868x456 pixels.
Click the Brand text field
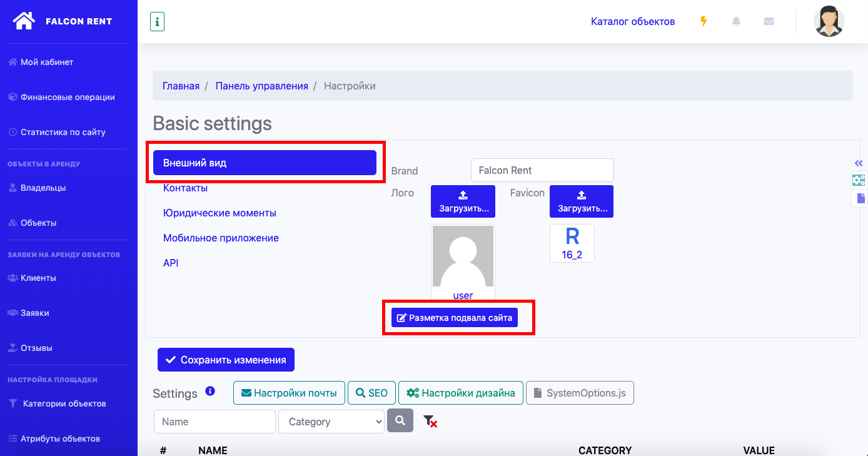tap(542, 170)
